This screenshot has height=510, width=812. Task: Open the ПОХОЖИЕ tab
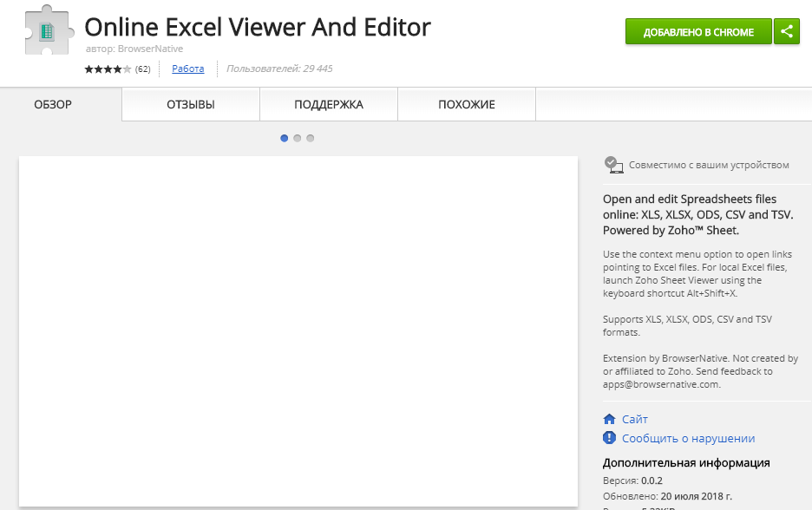point(467,105)
